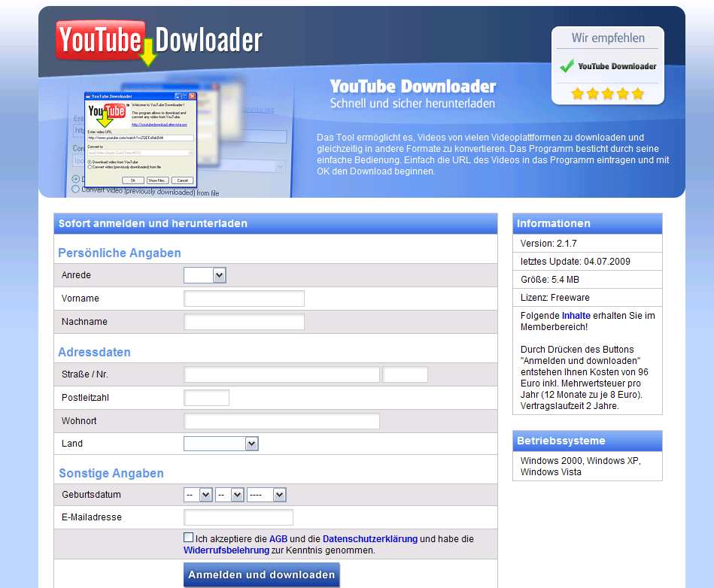Click the letztes Update: 04.07.2009 text
714x588 pixels.
tap(576, 262)
